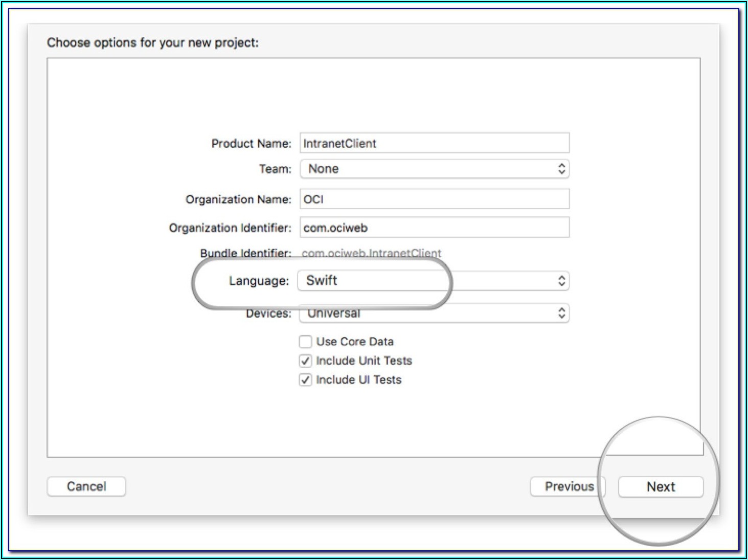Select the Organization Identifier field with com.ociweb
Viewport: 748px width, 560px height.
(x=435, y=228)
